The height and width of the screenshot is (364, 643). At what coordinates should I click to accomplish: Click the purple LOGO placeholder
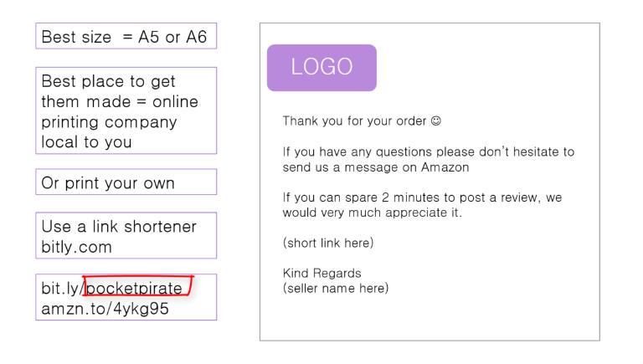(x=321, y=68)
